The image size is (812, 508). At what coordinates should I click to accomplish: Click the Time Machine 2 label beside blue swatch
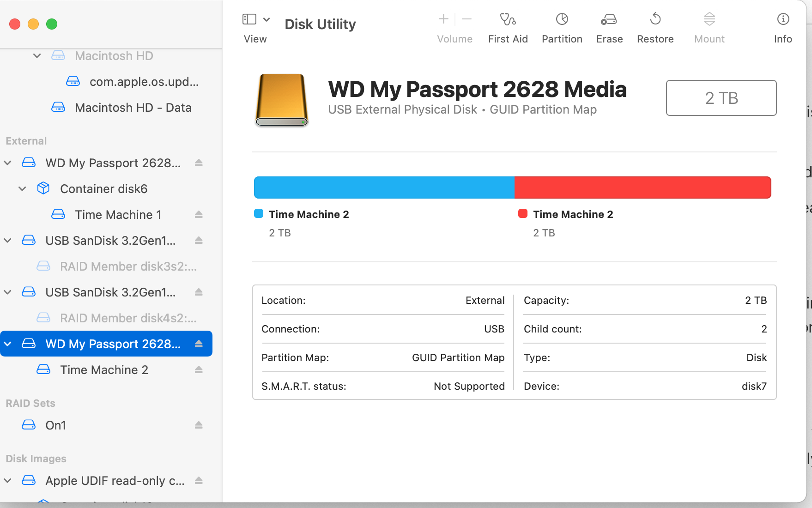pyautogui.click(x=309, y=214)
